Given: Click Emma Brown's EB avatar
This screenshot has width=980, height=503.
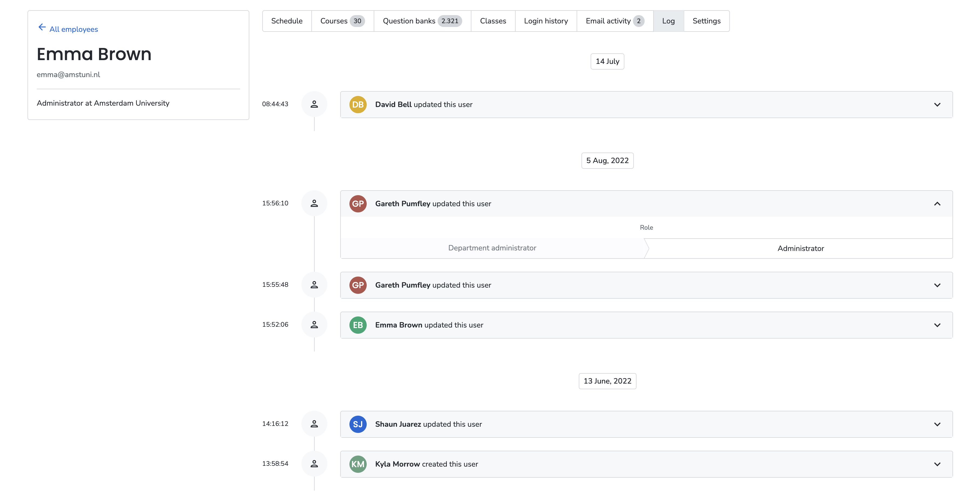Looking at the screenshot, I should point(358,325).
